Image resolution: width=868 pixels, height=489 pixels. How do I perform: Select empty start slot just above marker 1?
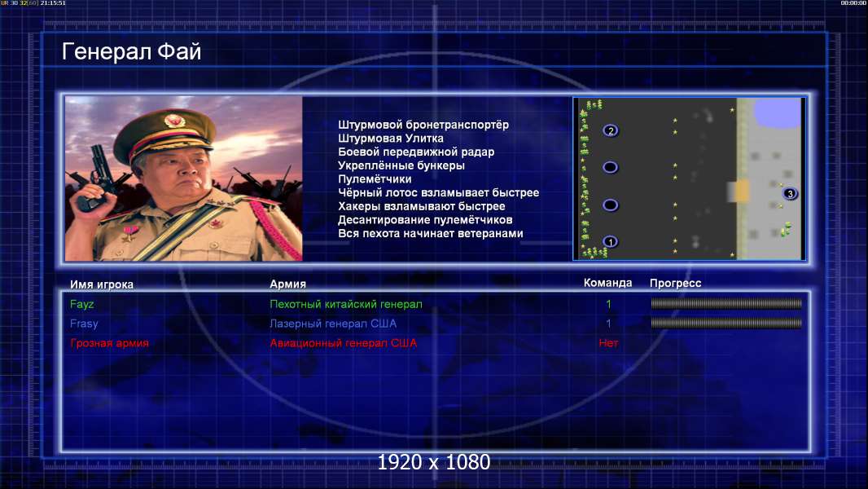(x=610, y=205)
